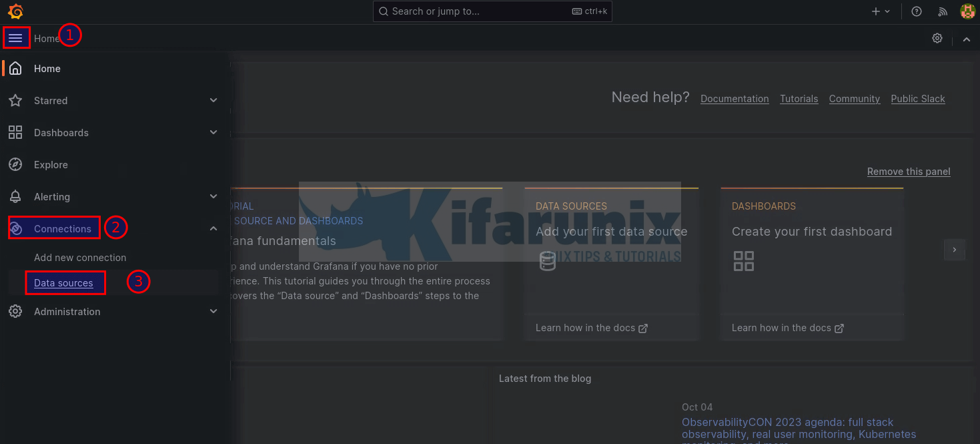Click the Oct 04 blog date
This screenshot has height=444, width=980.
697,407
